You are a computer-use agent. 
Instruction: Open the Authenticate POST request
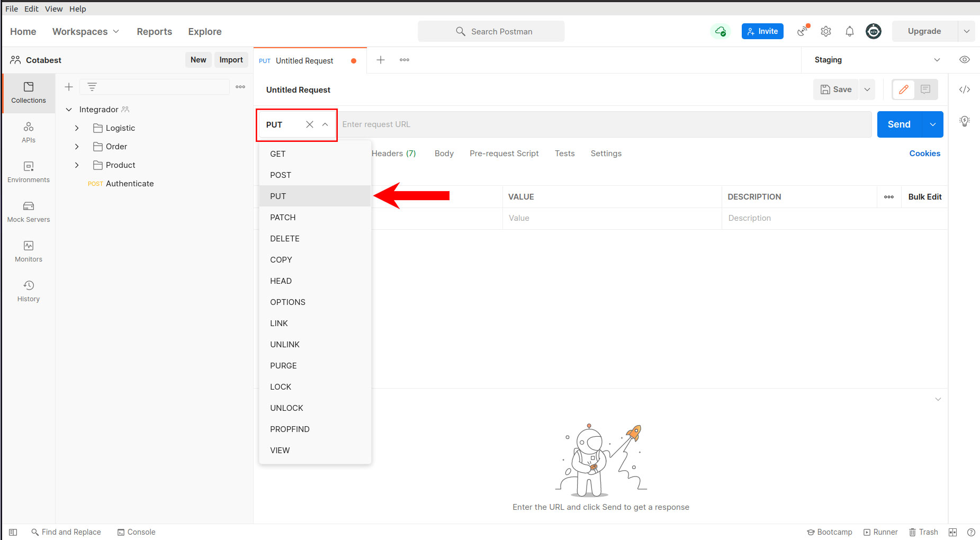(130, 184)
